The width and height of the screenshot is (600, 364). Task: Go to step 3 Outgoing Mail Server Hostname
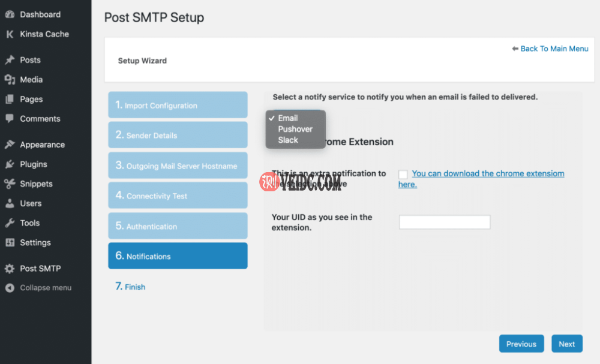pyautogui.click(x=178, y=165)
